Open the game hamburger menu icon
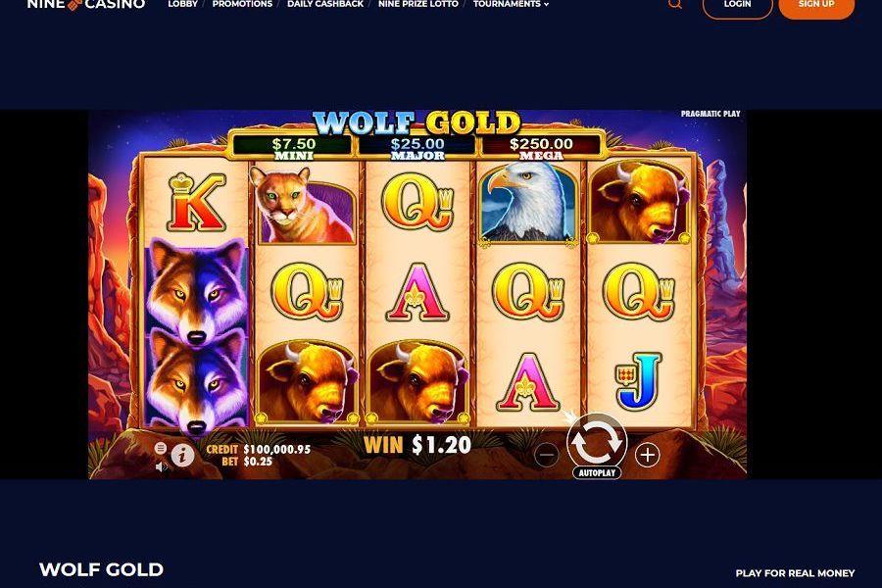Screen dimensions: 882x588 [161, 448]
